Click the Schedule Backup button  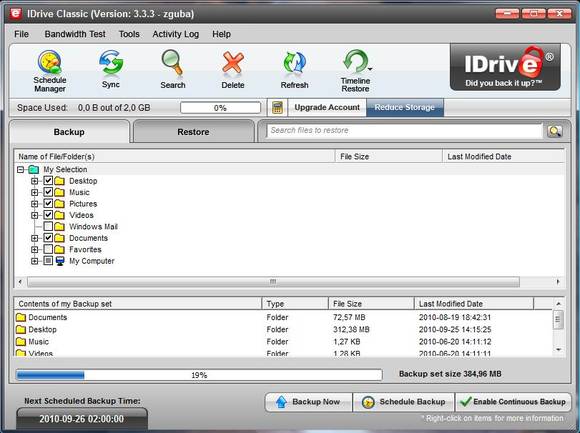click(404, 402)
